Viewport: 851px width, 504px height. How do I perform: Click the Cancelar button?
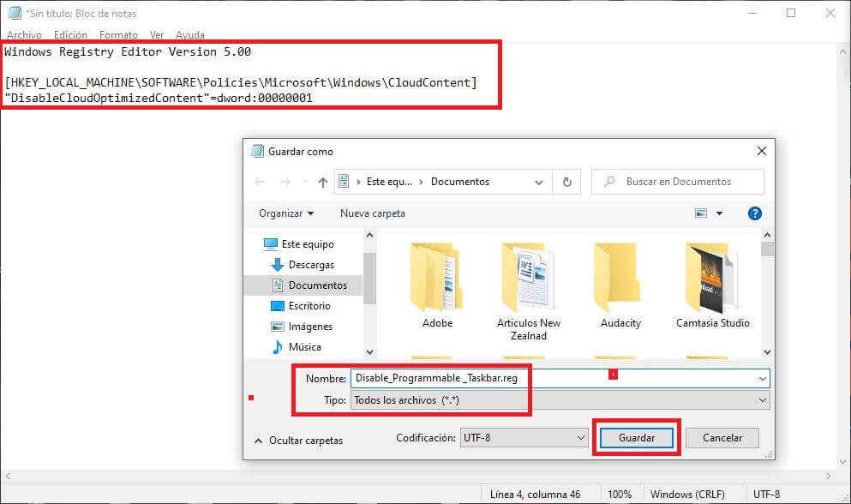[x=722, y=438]
